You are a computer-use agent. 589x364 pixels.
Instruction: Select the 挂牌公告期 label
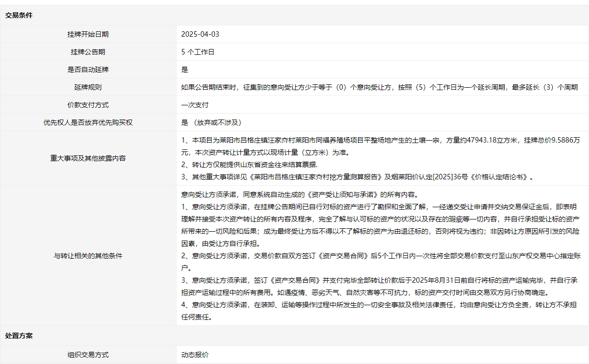coord(88,52)
